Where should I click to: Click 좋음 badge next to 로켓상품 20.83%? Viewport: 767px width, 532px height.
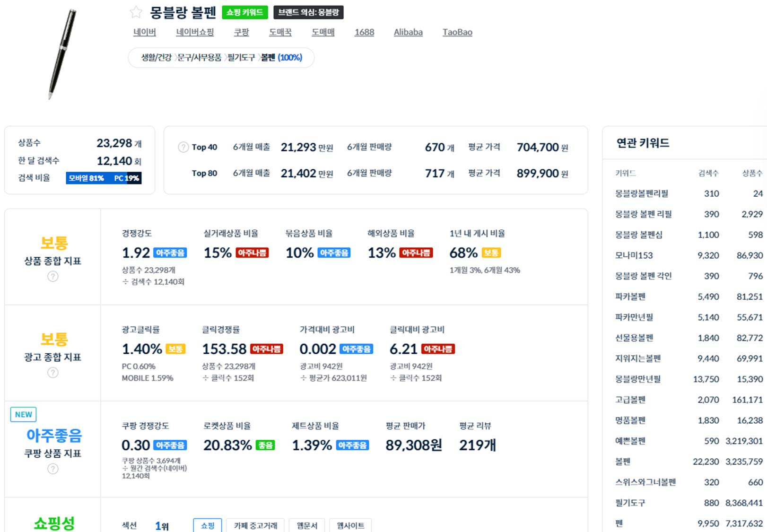pos(265,445)
